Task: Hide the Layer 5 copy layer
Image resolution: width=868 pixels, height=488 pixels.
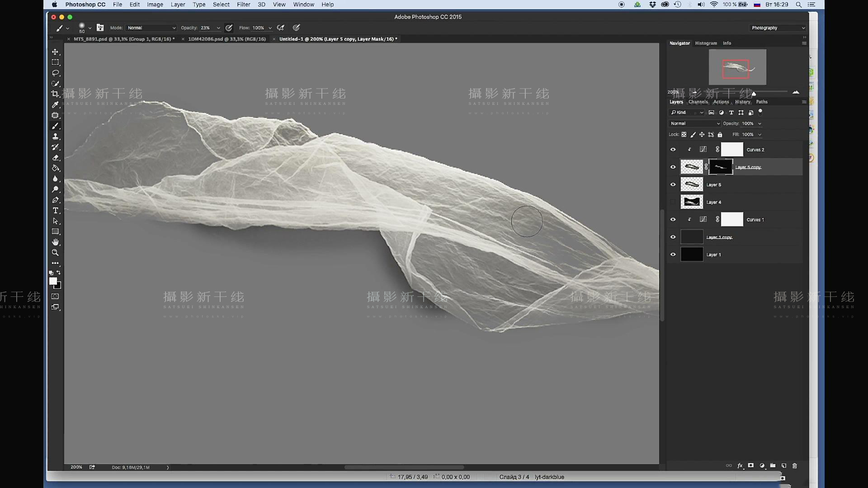Action: point(673,167)
